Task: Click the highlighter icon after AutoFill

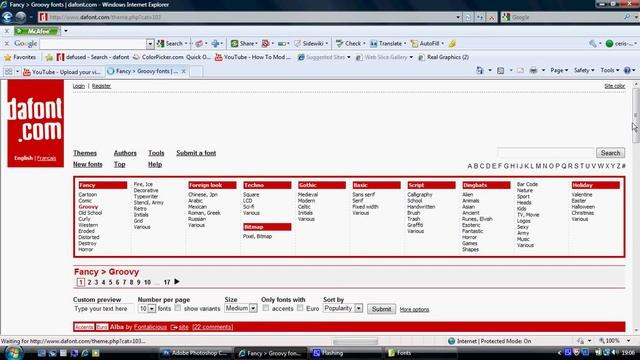Action: 452,43
